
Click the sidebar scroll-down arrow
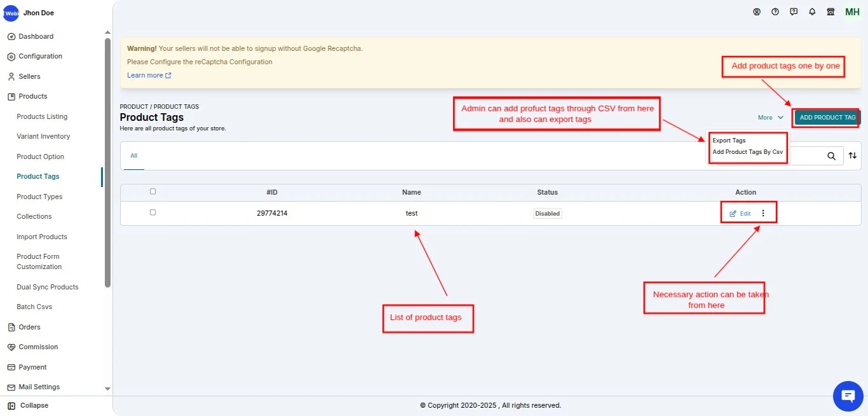click(107, 389)
